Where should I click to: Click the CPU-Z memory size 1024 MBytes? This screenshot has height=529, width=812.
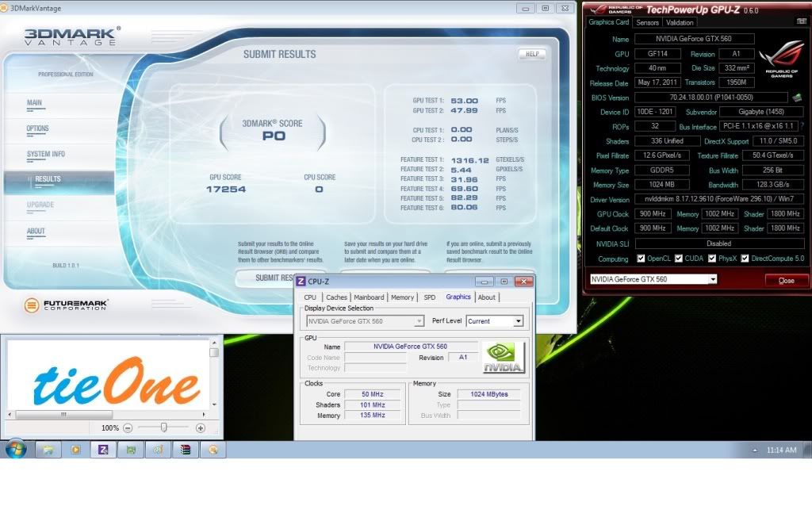click(x=488, y=394)
